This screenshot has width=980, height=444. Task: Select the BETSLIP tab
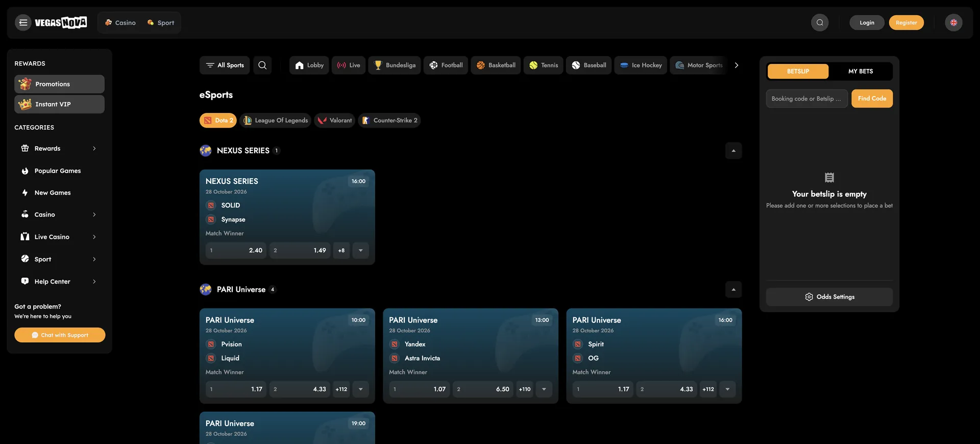798,72
